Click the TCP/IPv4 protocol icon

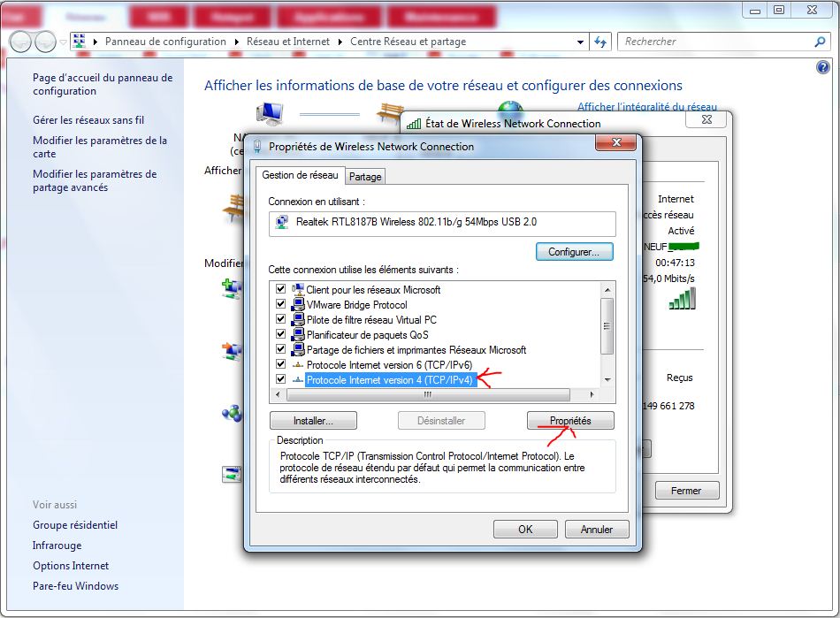(298, 380)
